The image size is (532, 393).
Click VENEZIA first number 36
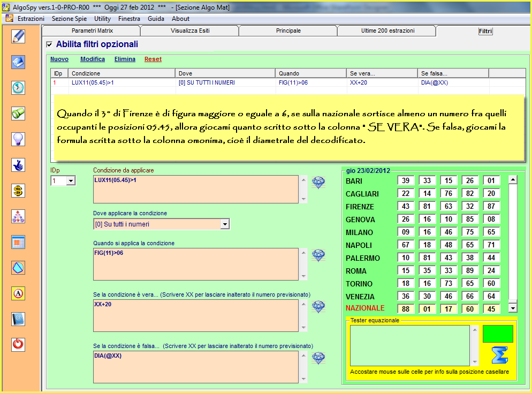coord(406,296)
